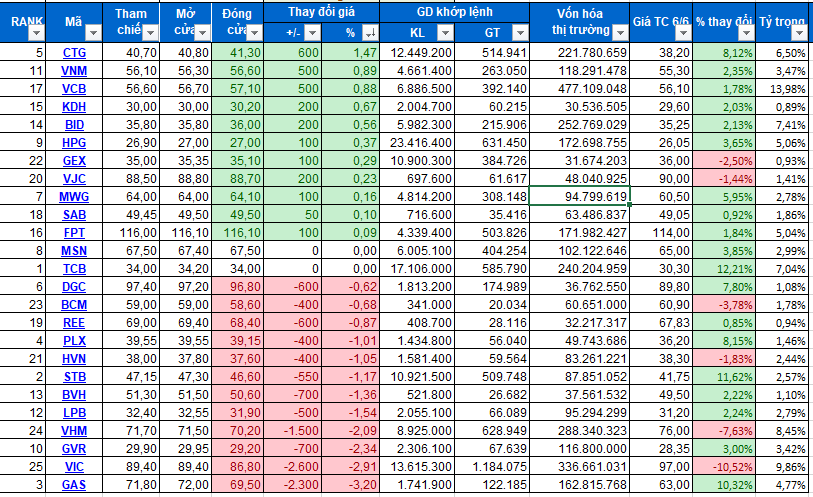Open the GEX stock link
Viewport: 813px width, 497px height.
[74, 161]
